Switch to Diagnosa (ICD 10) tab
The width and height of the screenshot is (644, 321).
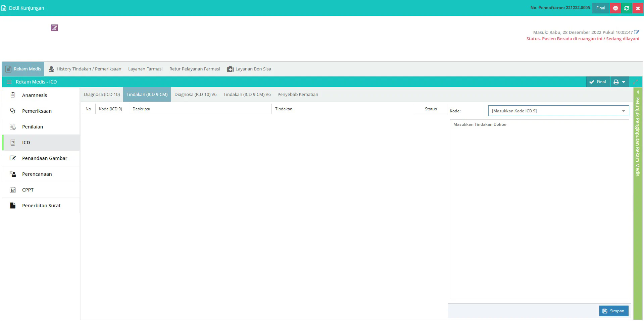102,95
